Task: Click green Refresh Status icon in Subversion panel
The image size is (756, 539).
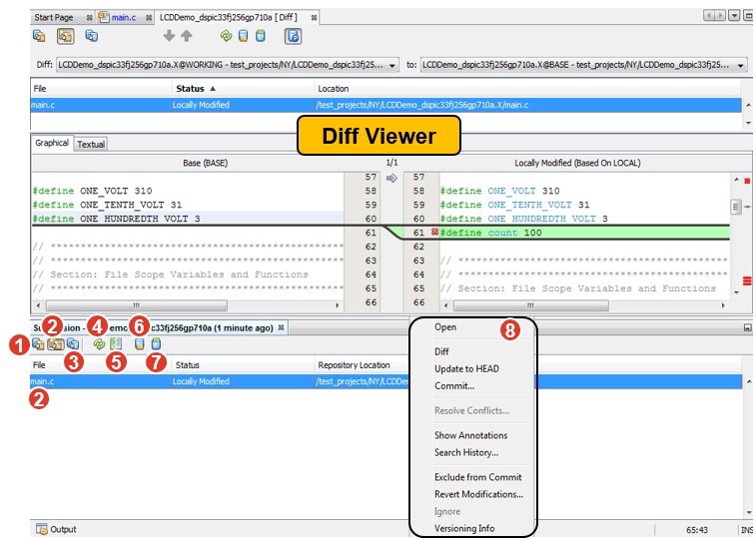Action: [99, 344]
